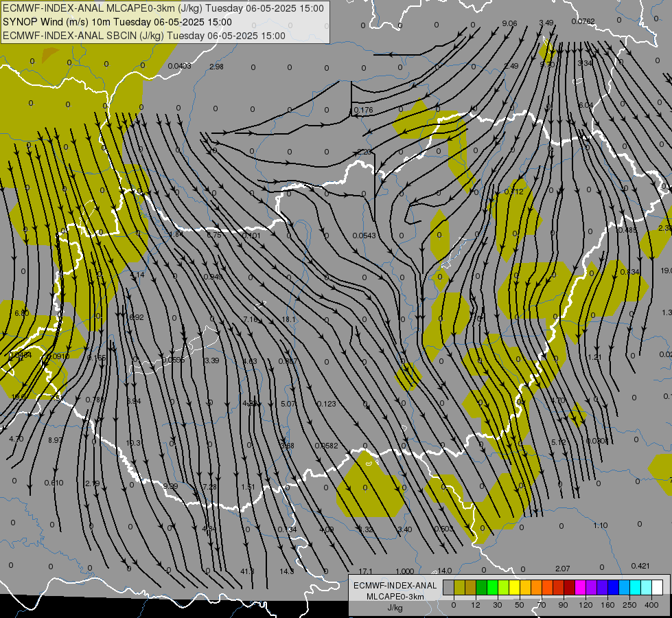Click the 2.07 grid value
Image resolution: width=672 pixels, height=618 pixels.
pos(563,569)
